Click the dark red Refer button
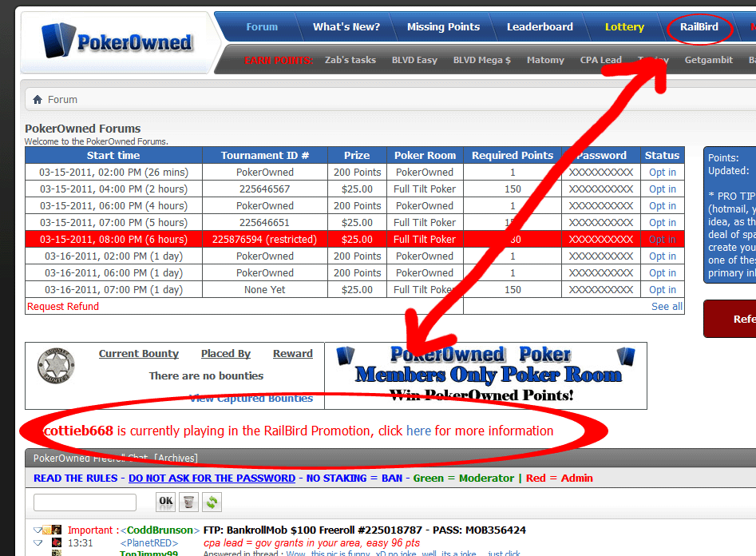 pos(730,319)
